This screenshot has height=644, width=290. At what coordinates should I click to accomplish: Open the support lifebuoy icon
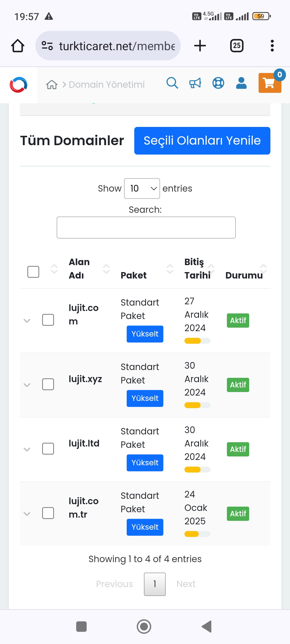point(218,83)
